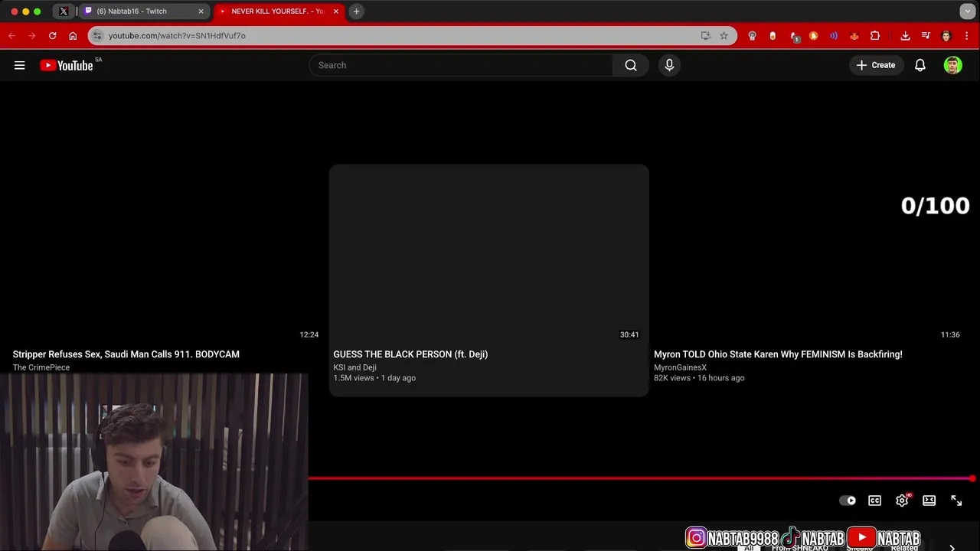Open 'GUESS THE BLACK PERSON (ft. Deji)' title
Image resolution: width=980 pixels, height=551 pixels.
[x=410, y=354]
